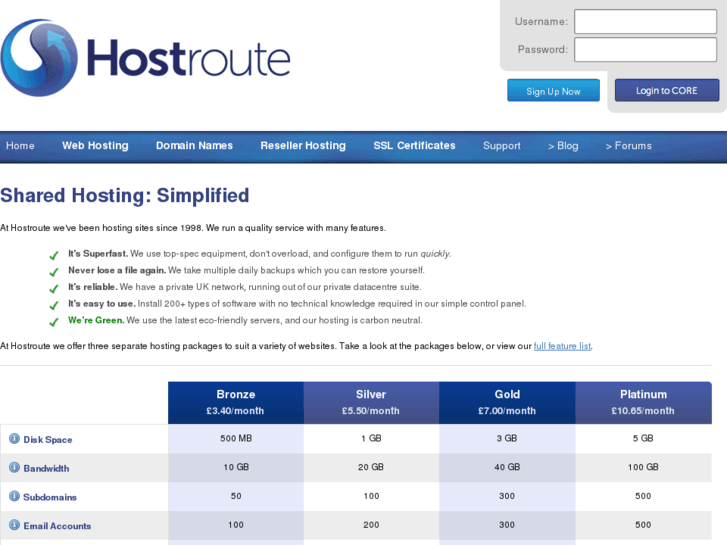Focus the Password input field
727x545 pixels.
pyautogui.click(x=645, y=49)
